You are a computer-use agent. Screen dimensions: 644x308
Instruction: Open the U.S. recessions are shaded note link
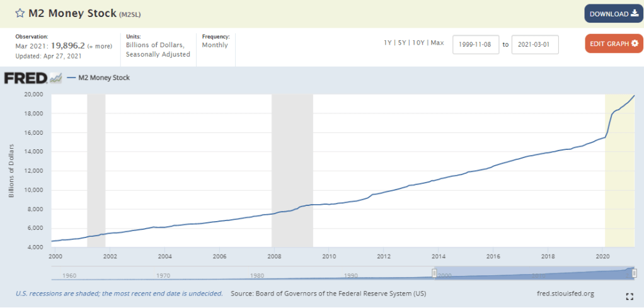tap(118, 294)
